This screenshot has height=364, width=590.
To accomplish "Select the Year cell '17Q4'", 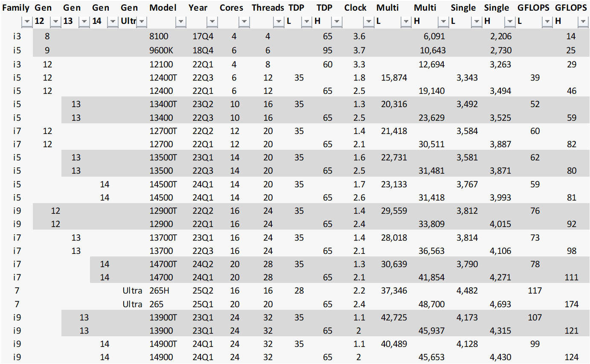I will [x=203, y=37].
